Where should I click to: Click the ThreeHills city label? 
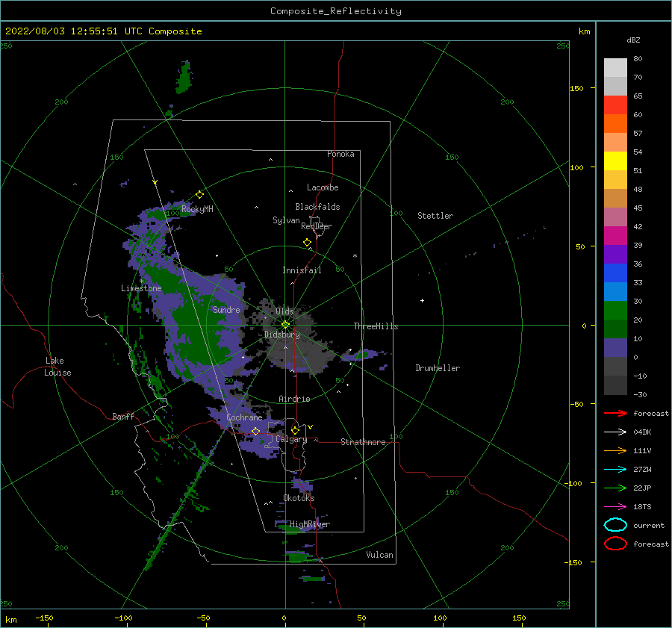coord(376,326)
